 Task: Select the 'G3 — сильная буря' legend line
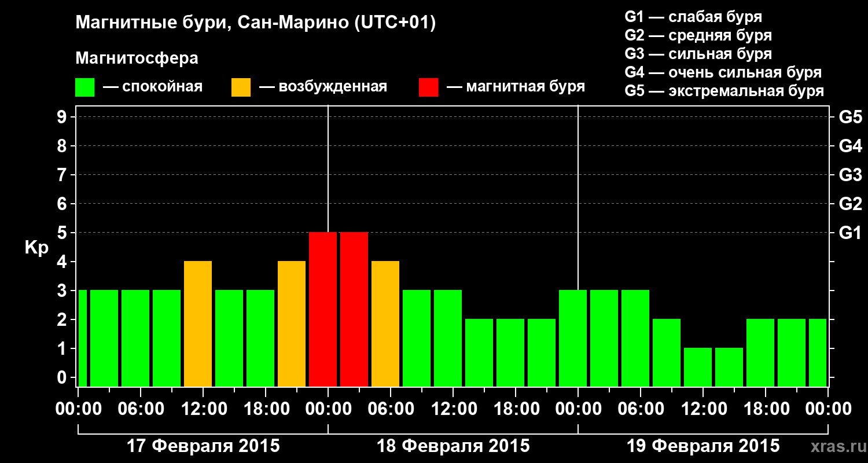[698, 54]
